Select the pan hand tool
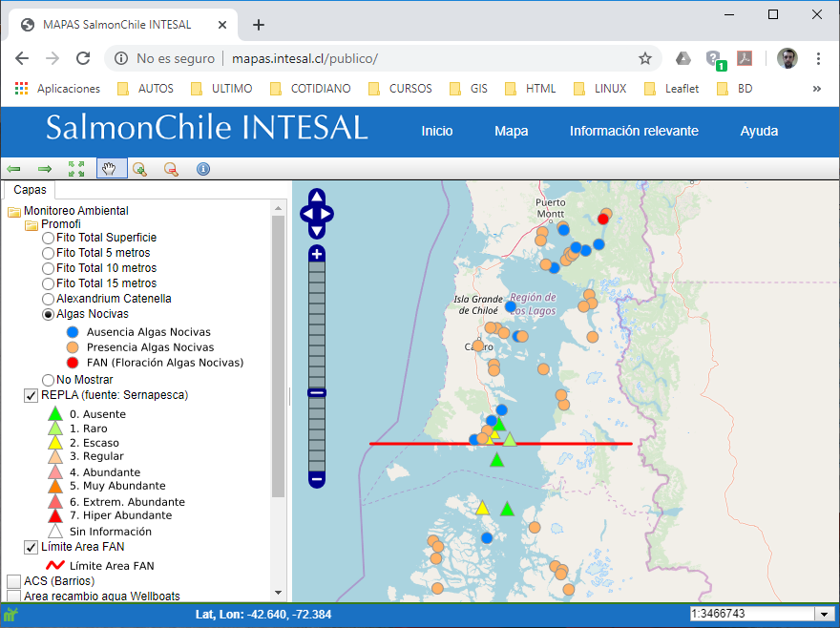Image resolution: width=840 pixels, height=628 pixels. (x=112, y=169)
